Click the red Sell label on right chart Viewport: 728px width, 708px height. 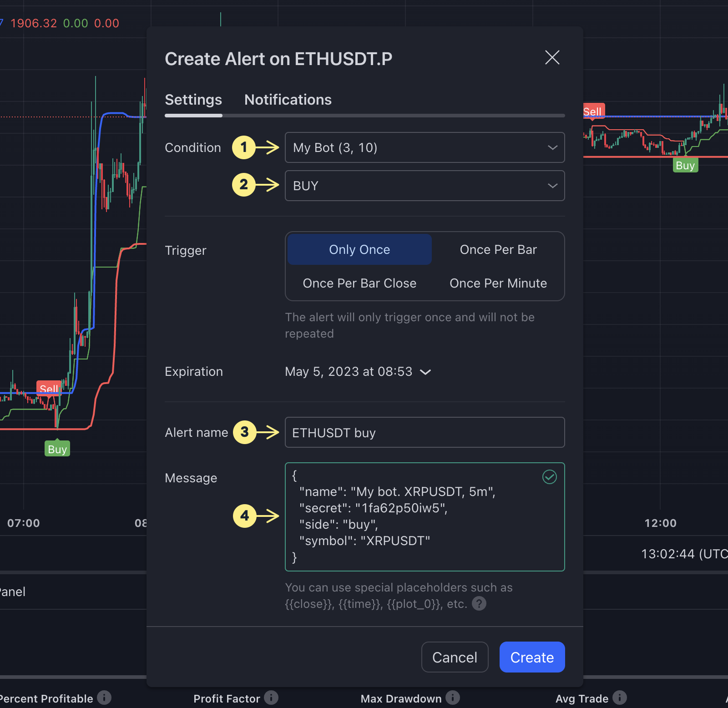pyautogui.click(x=593, y=111)
